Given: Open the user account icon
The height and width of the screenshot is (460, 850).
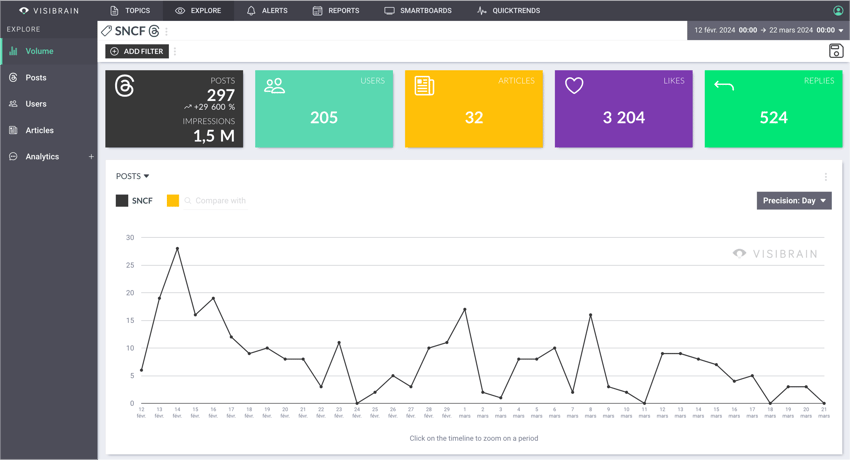Looking at the screenshot, I should (x=838, y=10).
